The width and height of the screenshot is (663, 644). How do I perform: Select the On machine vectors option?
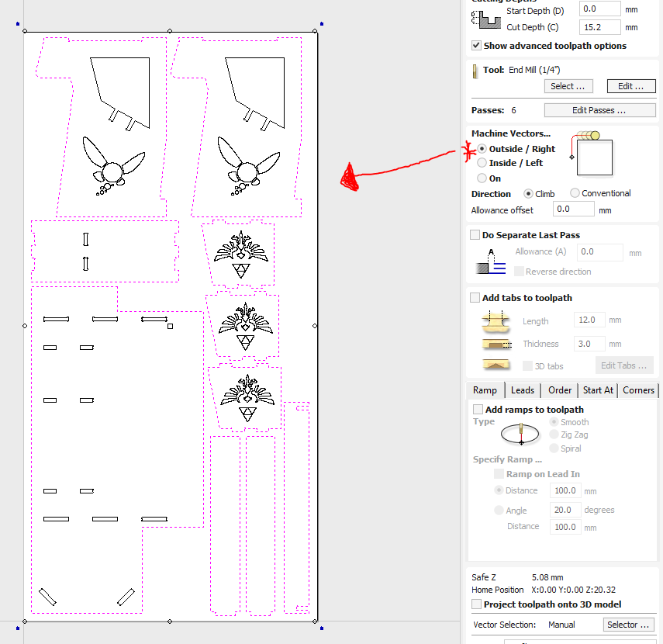[x=482, y=178]
